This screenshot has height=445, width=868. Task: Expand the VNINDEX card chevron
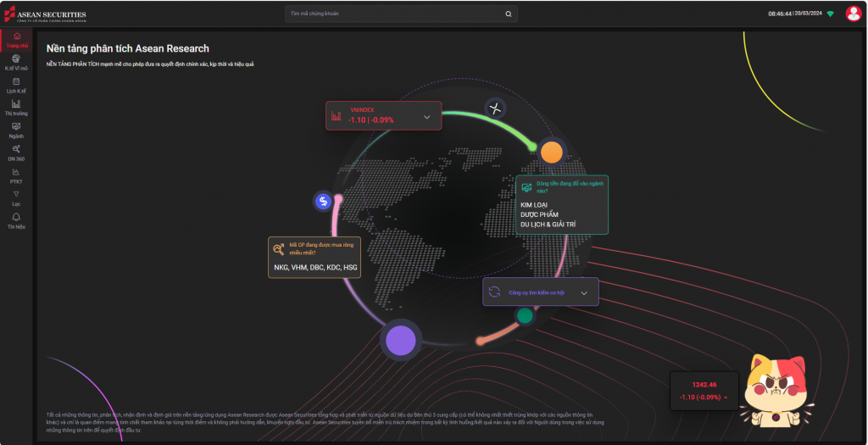coord(427,117)
